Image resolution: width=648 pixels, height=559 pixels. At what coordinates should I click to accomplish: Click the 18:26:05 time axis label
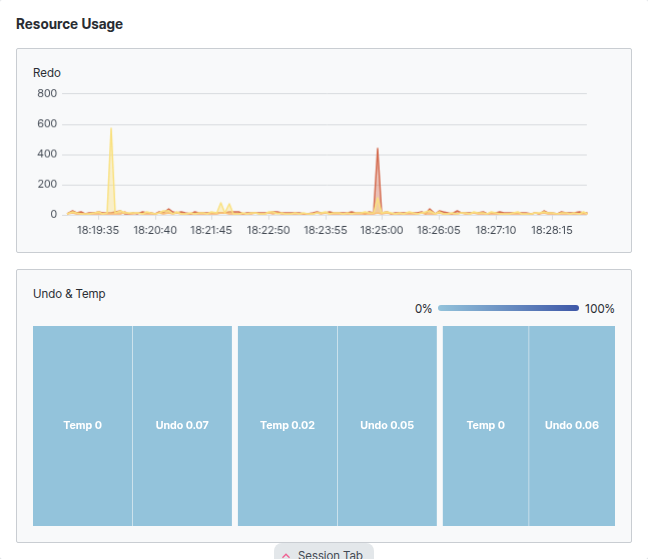click(438, 230)
